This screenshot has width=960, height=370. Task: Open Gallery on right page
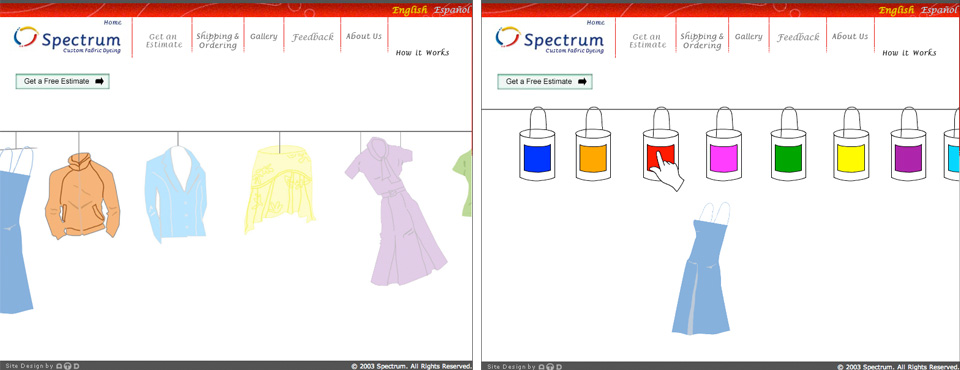749,37
